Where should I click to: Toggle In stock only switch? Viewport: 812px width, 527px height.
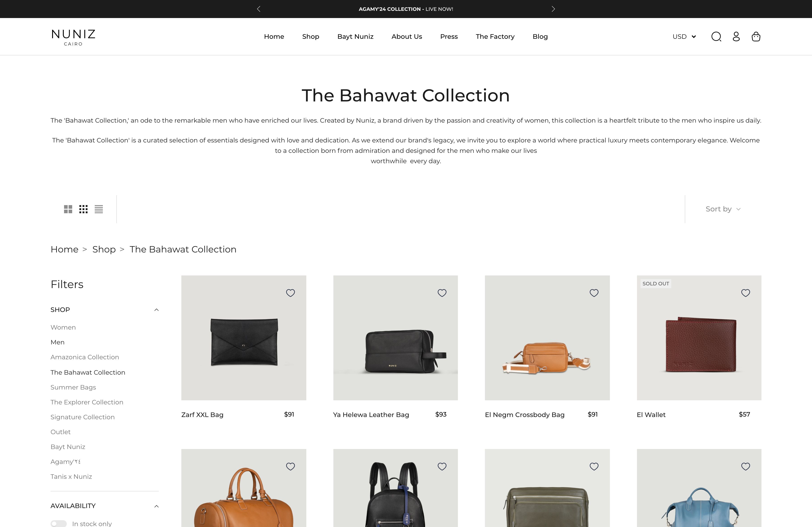tap(59, 524)
